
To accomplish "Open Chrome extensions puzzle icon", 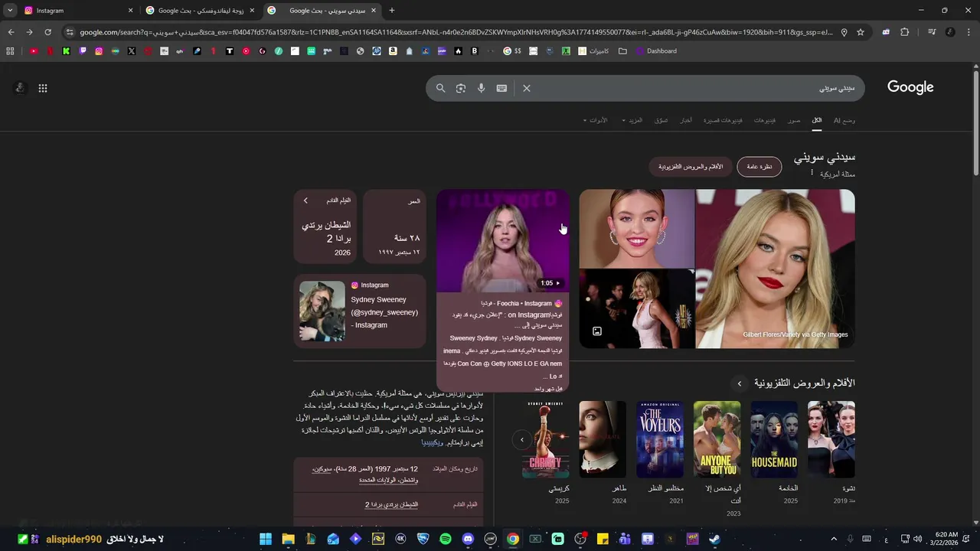I will [x=905, y=32].
